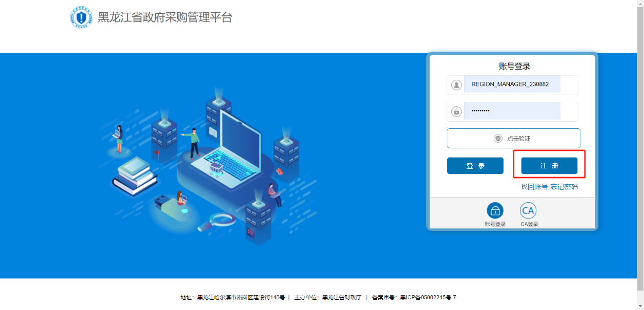The width and height of the screenshot is (644, 310).
Task: Click the padlock icon beside the password
Action: [456, 112]
